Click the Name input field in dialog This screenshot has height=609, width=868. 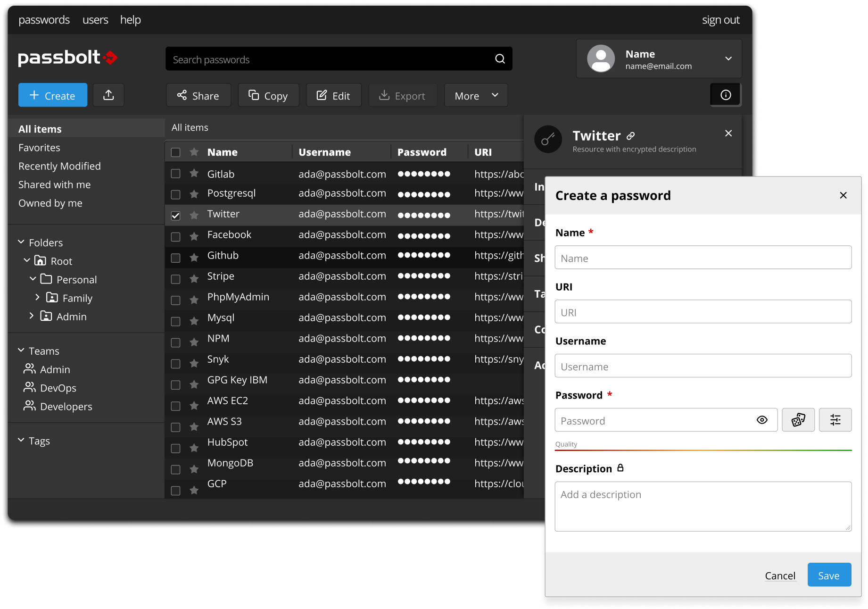(703, 258)
